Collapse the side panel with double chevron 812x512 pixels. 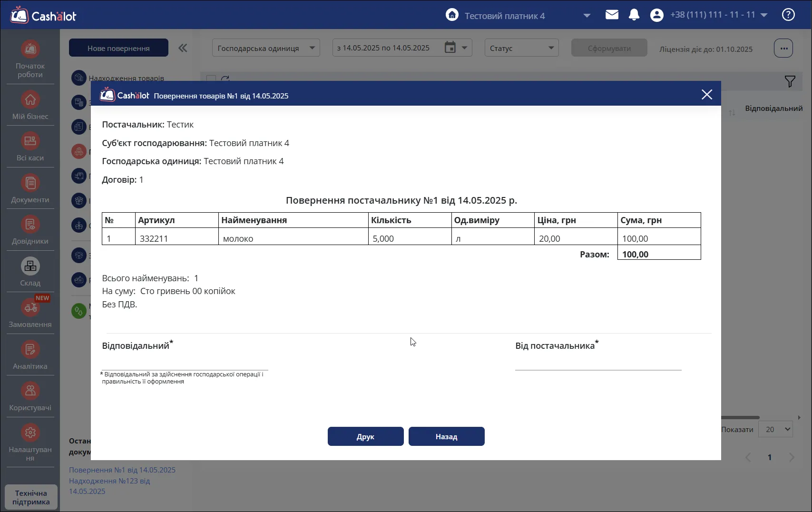(x=183, y=48)
